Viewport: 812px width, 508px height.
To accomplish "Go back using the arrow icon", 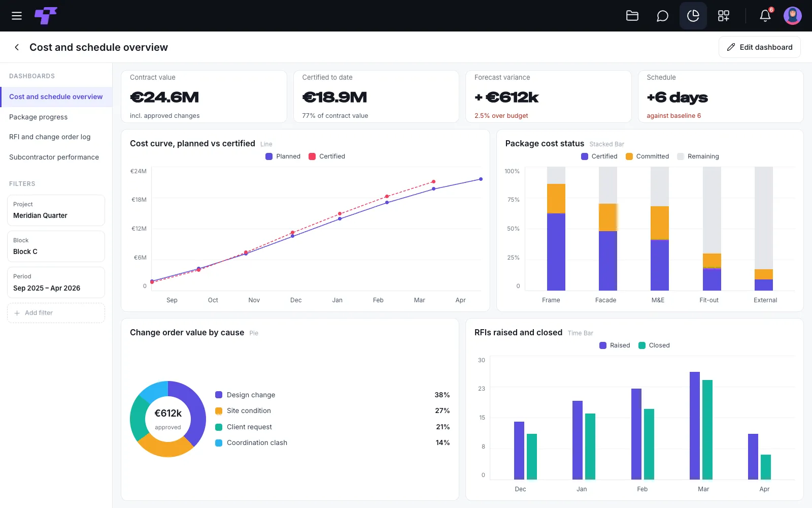I will click(x=17, y=47).
